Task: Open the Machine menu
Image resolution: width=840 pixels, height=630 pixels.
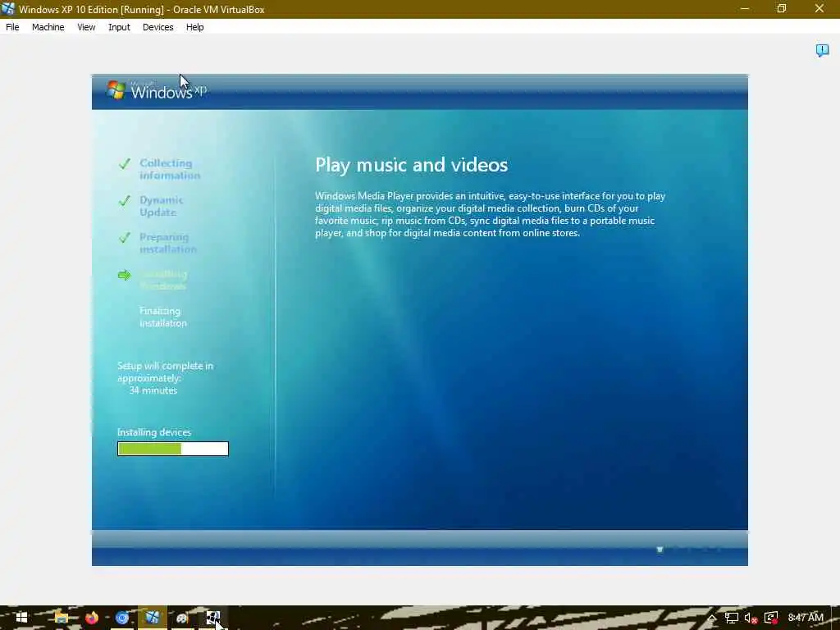Action: coord(48,27)
